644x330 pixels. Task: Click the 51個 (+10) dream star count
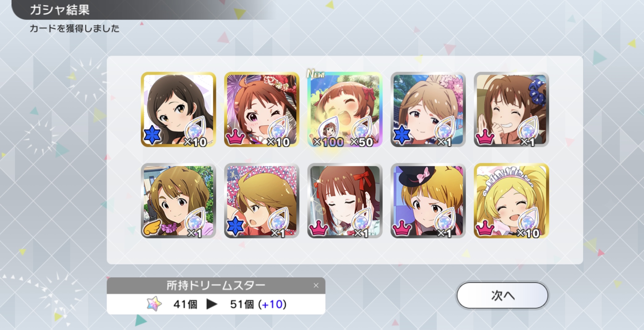258,304
